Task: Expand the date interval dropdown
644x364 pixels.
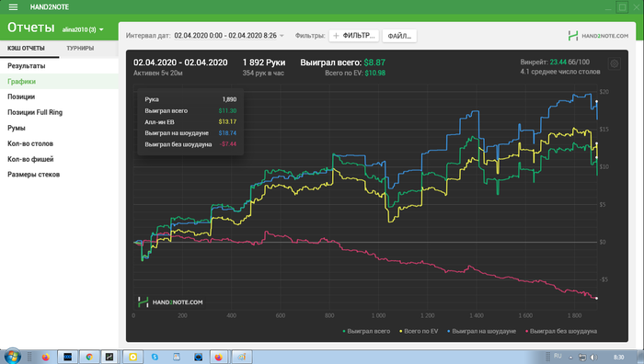Action: pos(229,36)
